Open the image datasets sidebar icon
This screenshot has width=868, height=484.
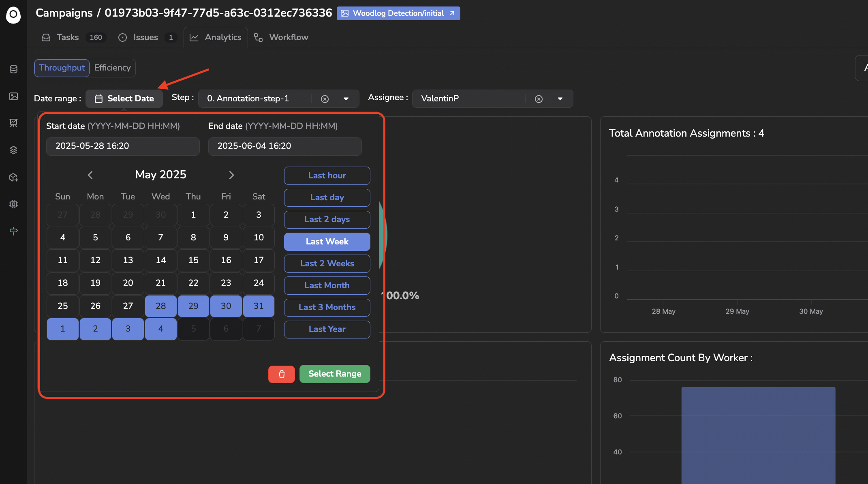13,96
